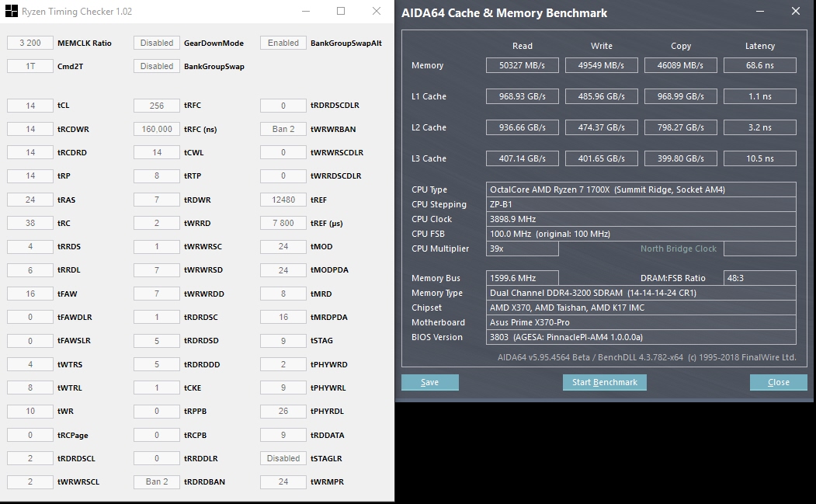
Task: Click the tREF value 12480
Action: [283, 200]
